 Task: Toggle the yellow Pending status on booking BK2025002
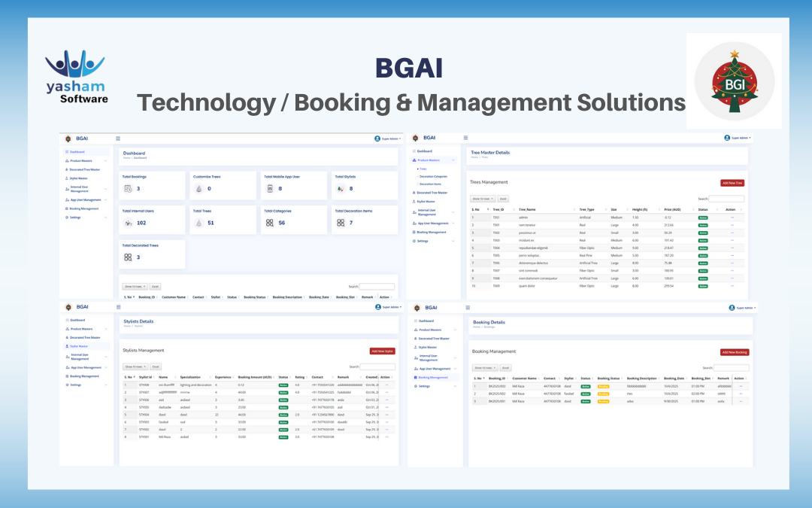604,394
